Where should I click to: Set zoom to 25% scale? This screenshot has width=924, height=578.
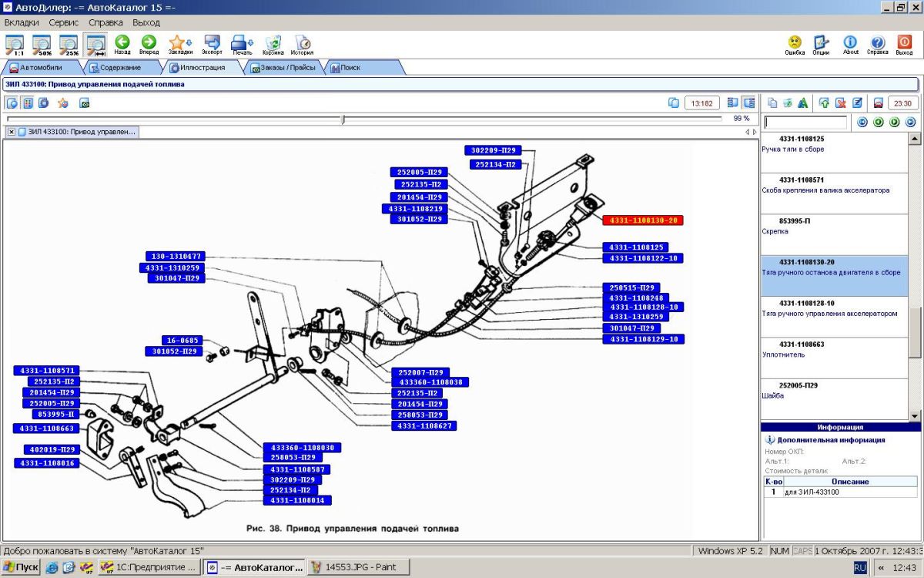pyautogui.click(x=69, y=45)
